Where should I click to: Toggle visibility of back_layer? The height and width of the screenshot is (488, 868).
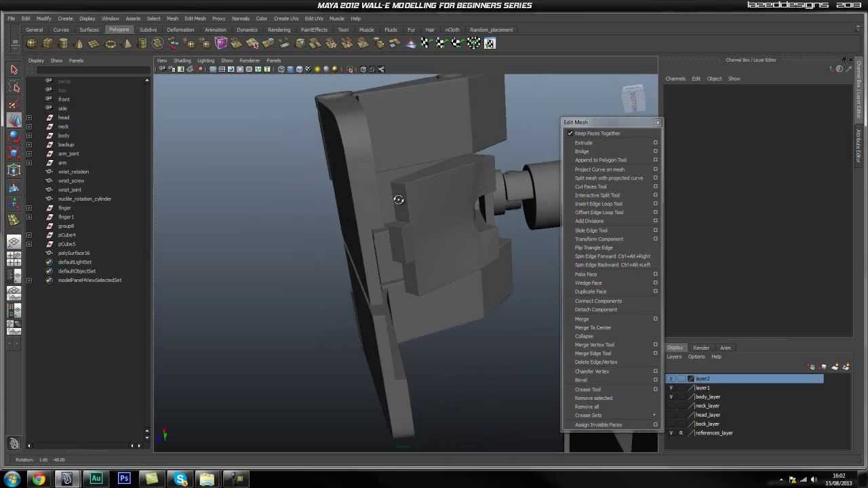click(671, 424)
